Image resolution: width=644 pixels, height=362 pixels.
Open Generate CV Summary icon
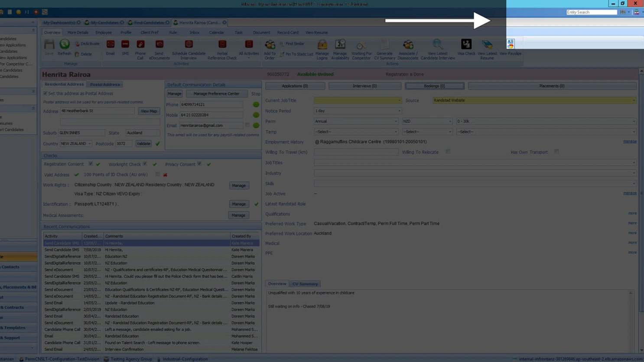point(384,45)
